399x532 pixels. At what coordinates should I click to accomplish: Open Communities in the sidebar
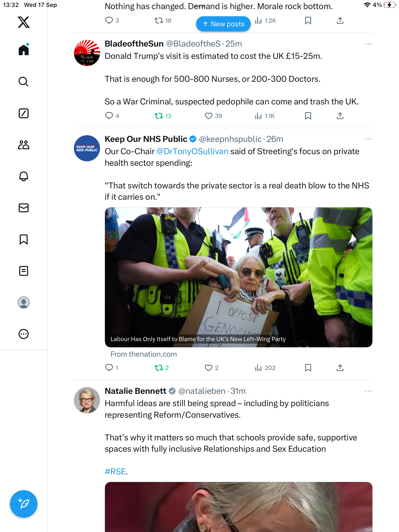(24, 145)
